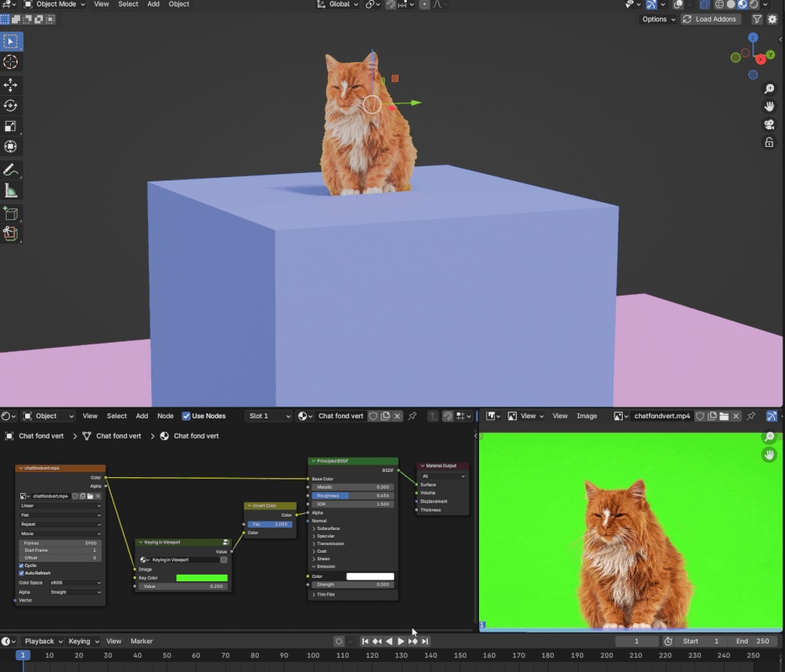Toggle the Use Nodes checkbox
The width and height of the screenshot is (785, 672).
tap(187, 416)
